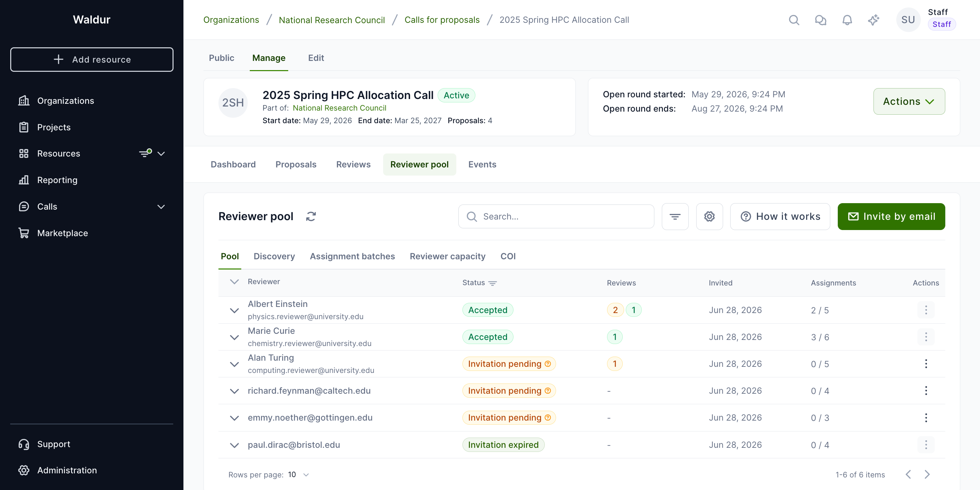Open actions menu for Albert Einstein
This screenshot has height=490, width=980.
tap(926, 310)
